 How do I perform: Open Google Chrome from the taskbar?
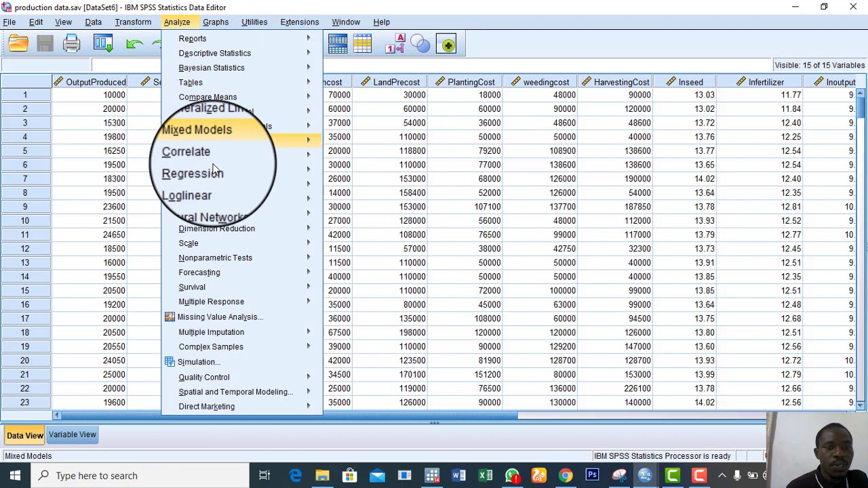click(565, 475)
